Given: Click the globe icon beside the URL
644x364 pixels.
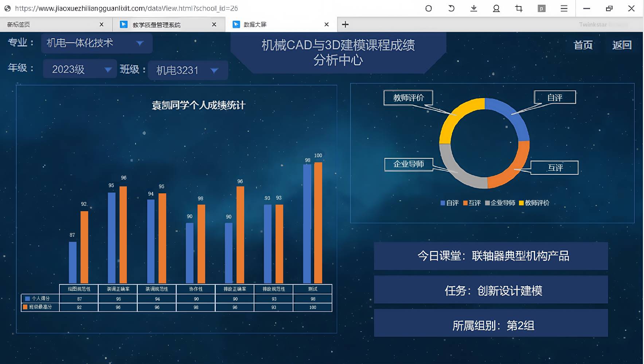Looking at the screenshot, I should (7, 8).
